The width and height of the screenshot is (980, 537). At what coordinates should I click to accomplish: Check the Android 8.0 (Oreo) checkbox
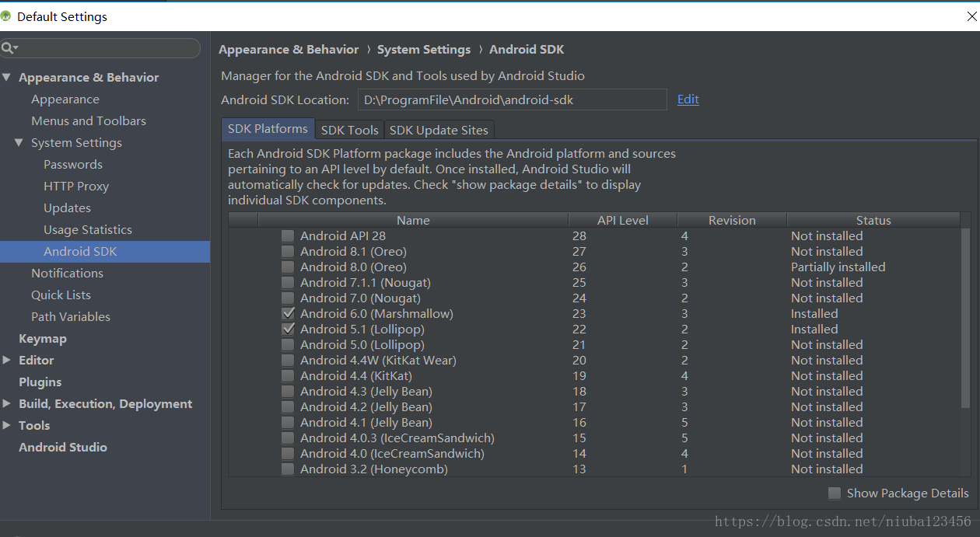pos(288,267)
